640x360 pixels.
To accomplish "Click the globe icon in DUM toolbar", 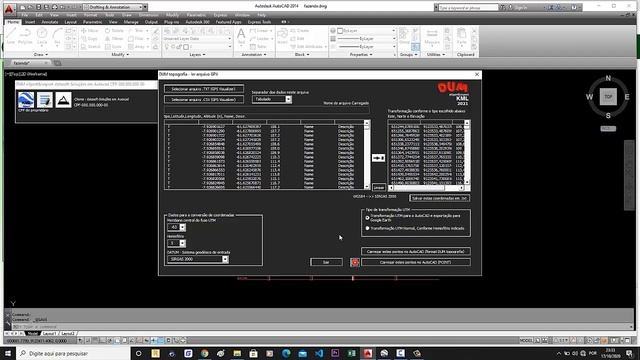I will pyautogui.click(x=26, y=100).
